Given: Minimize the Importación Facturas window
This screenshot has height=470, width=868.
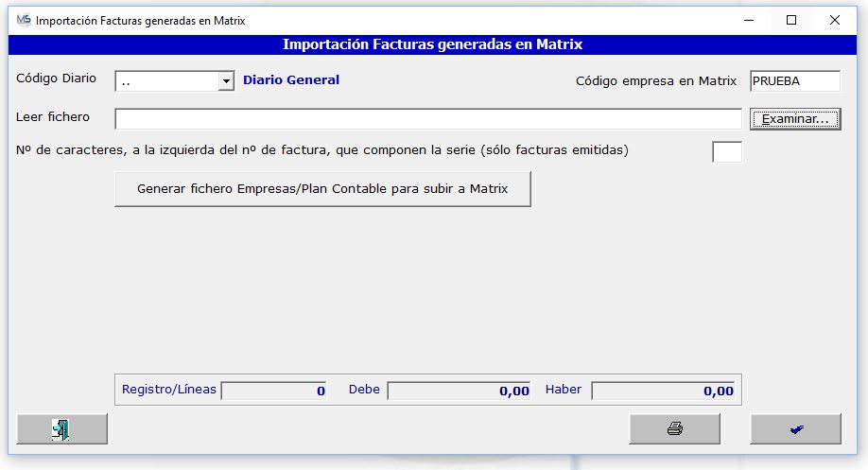Looking at the screenshot, I should pos(749,21).
